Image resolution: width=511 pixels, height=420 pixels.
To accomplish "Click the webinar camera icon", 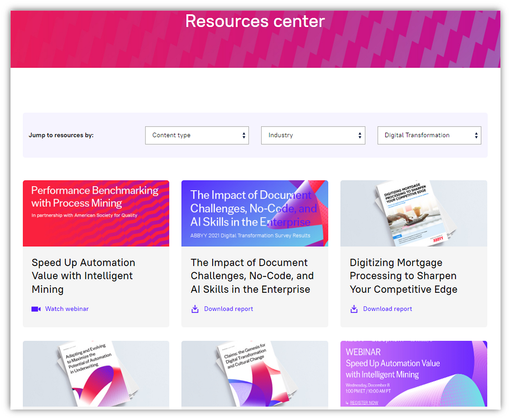I will point(36,309).
